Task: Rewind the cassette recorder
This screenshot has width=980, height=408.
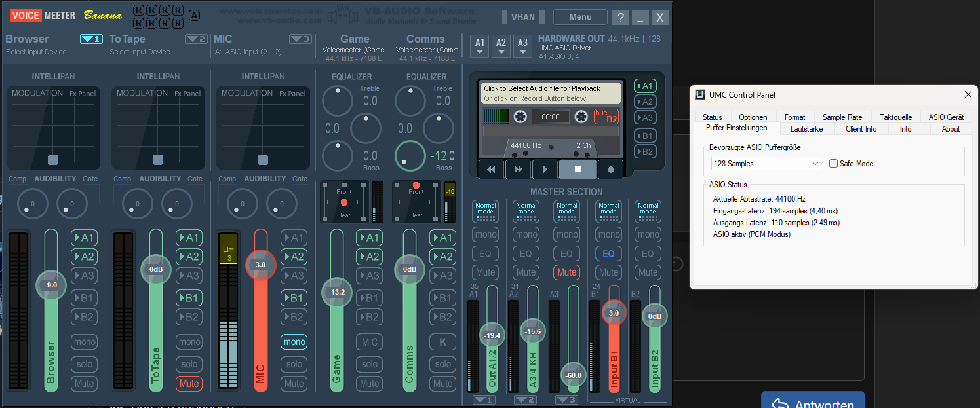Action: pos(491,169)
